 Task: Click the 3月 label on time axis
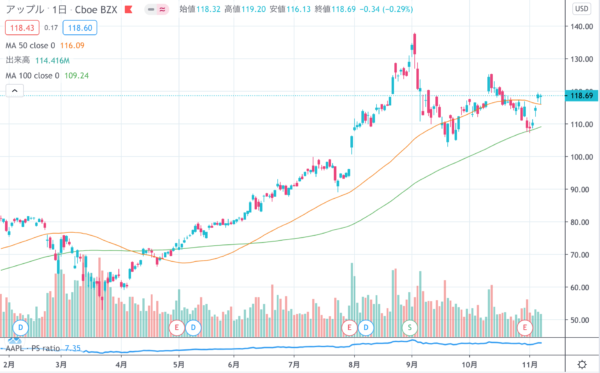(61, 364)
